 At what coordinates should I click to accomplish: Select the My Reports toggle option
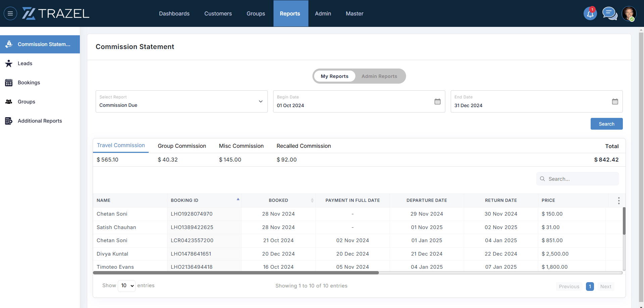coord(334,76)
